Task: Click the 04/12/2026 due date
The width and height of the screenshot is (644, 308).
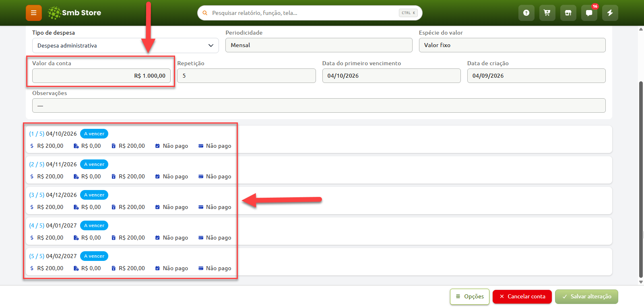Action: coord(61,195)
